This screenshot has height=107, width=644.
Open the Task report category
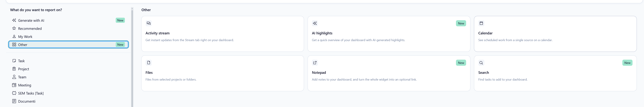pos(21,61)
